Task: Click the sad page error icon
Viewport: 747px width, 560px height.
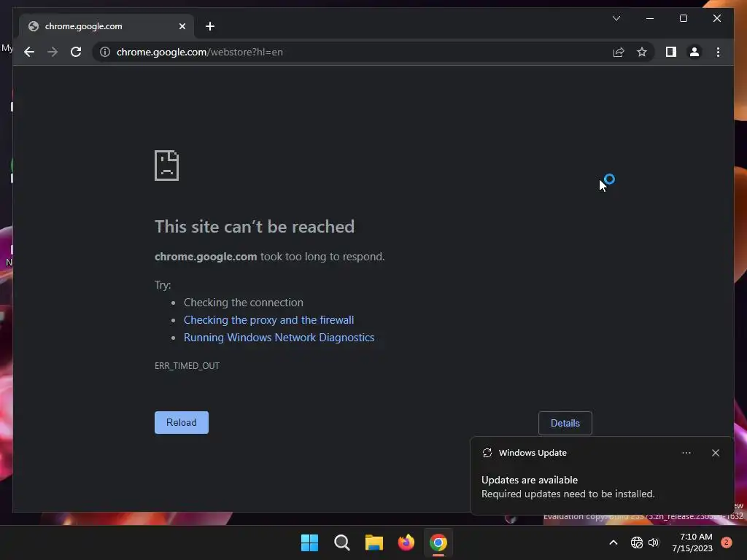Action: (167, 166)
